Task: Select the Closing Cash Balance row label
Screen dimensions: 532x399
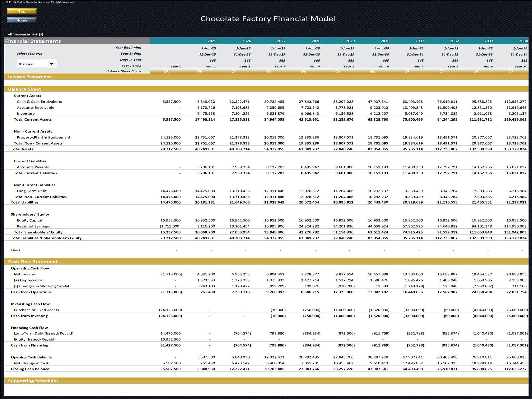Action: [30, 369]
